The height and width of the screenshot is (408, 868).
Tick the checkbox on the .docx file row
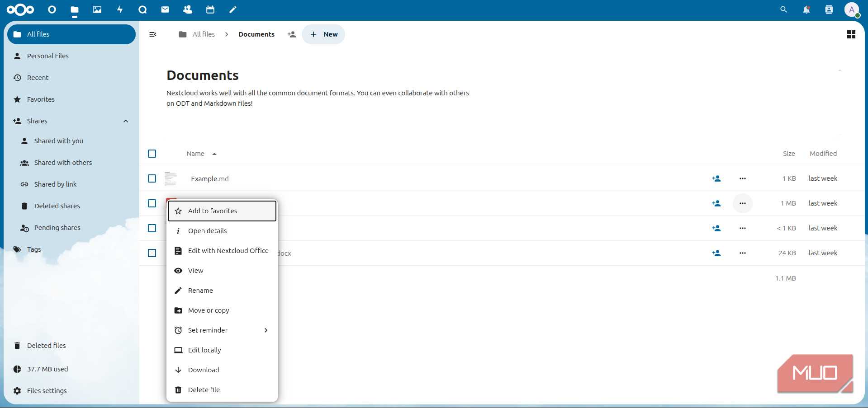[152, 253]
